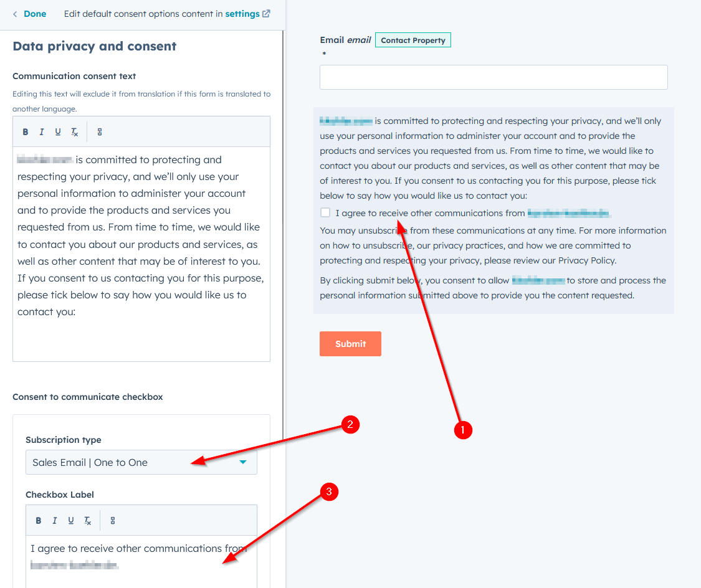Check the 'I agree to receive other communications' checkbox
Viewport: 701px width, 588px height.
point(325,212)
